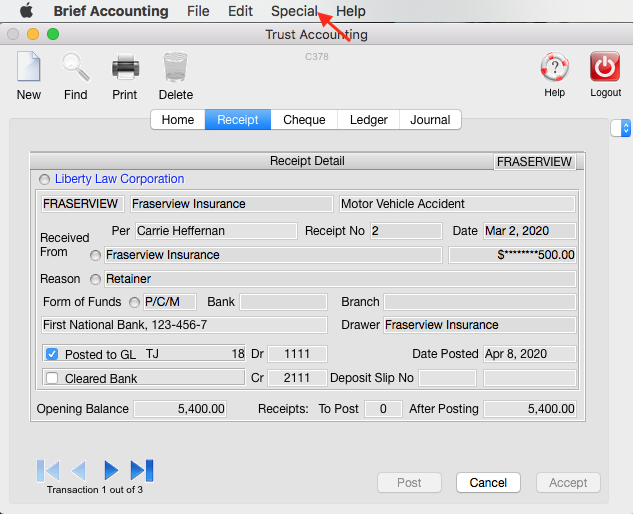
Task: Select the Received From radio button
Action: [x=95, y=256]
